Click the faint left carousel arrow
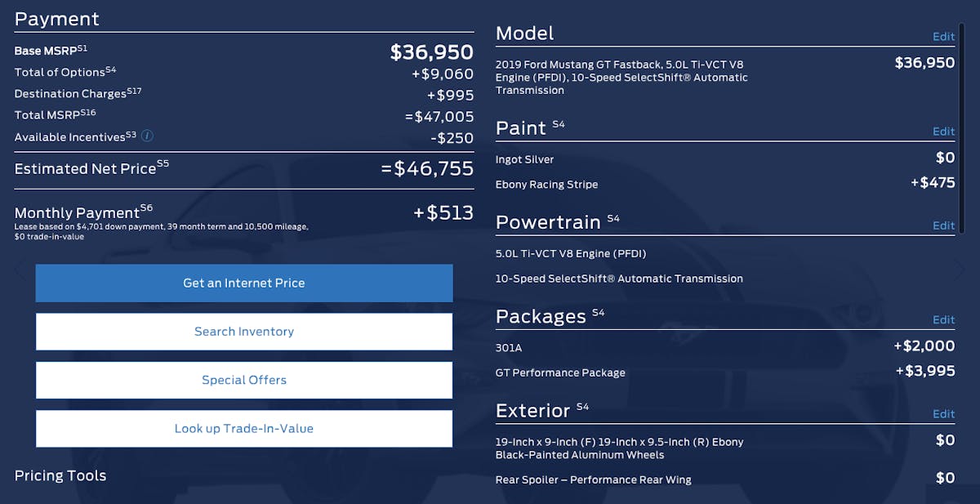The image size is (980, 504). tap(21, 270)
